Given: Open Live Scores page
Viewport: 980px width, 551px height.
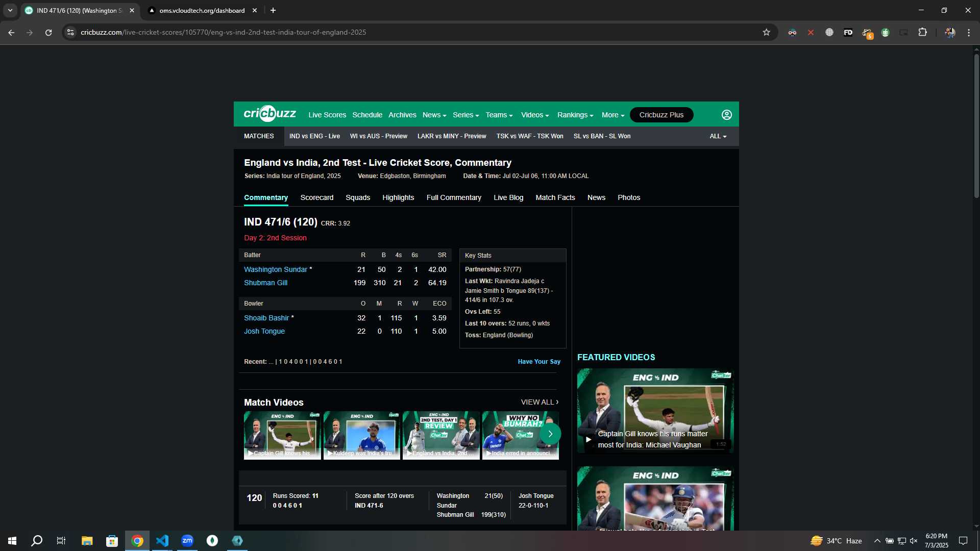Looking at the screenshot, I should click(327, 115).
